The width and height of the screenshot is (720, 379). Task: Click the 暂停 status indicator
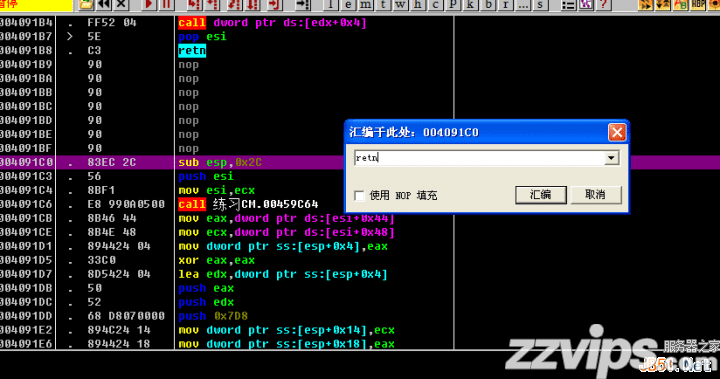pos(9,4)
